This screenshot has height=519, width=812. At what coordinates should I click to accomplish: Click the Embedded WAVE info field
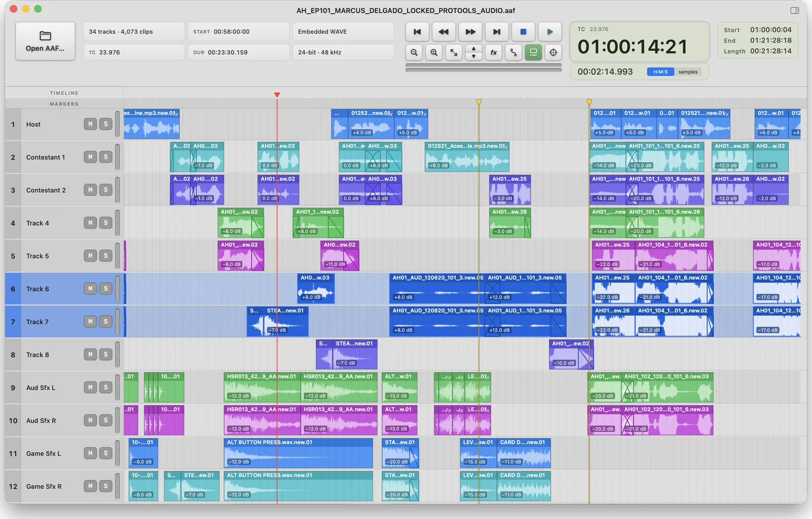(343, 31)
